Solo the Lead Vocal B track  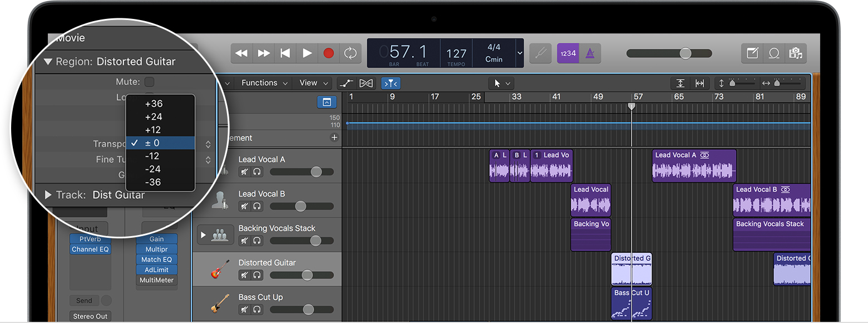(x=257, y=207)
